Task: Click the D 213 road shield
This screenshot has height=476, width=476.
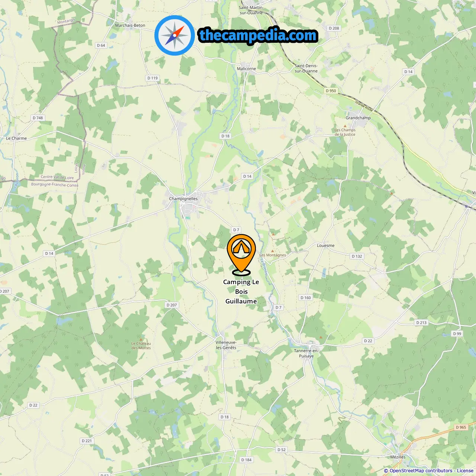Action: coord(421,322)
